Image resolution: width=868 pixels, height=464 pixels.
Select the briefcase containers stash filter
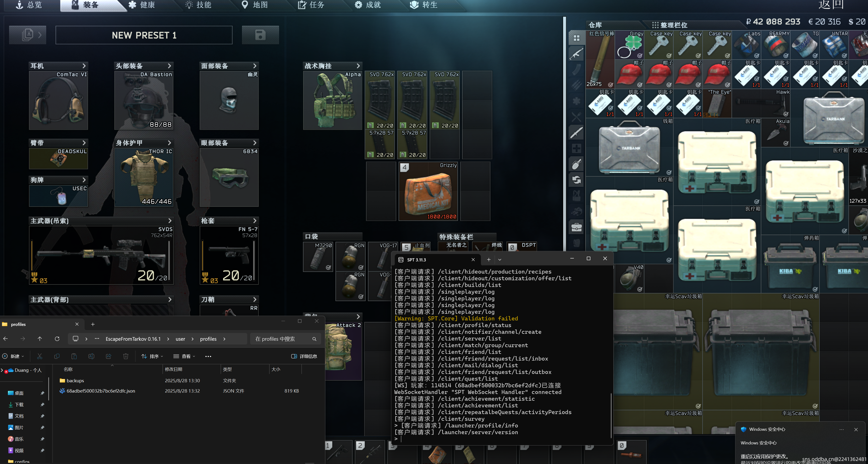(577, 227)
